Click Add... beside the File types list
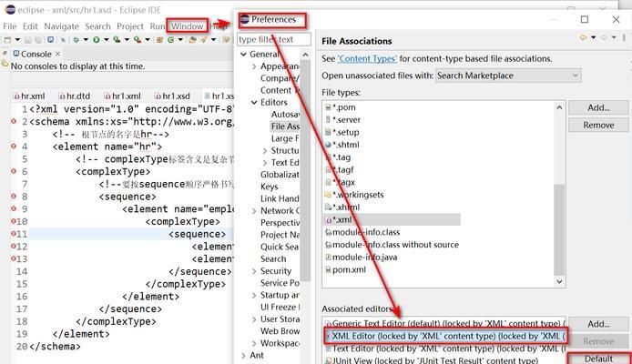Viewport: 632px width, 364px height. coord(598,107)
